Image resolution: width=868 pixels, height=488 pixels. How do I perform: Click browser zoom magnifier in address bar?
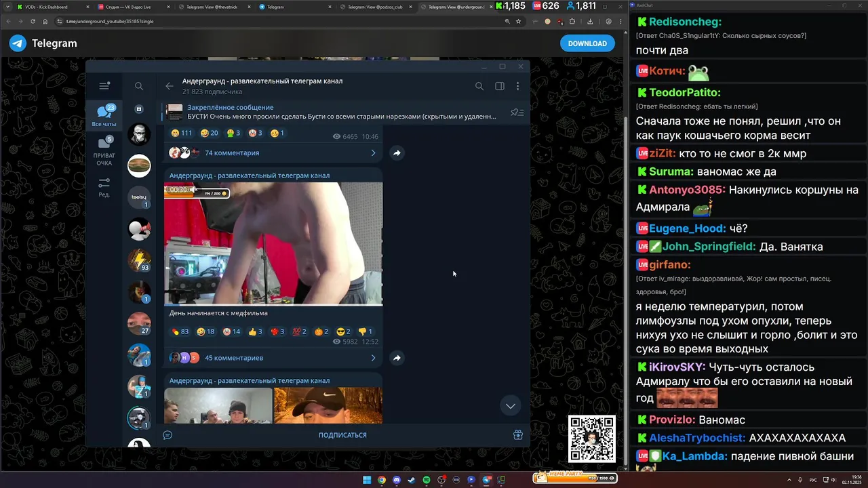[x=507, y=21]
